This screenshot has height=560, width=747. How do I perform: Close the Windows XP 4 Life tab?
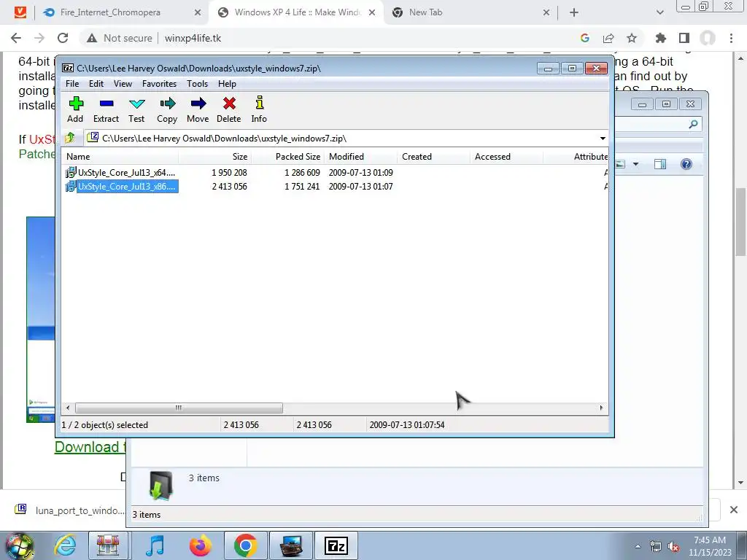click(372, 12)
